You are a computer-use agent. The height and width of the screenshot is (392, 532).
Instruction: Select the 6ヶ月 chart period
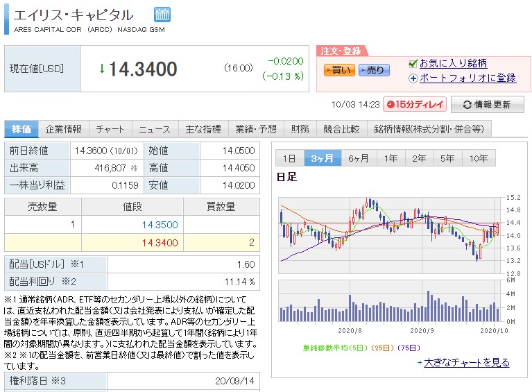point(359,158)
